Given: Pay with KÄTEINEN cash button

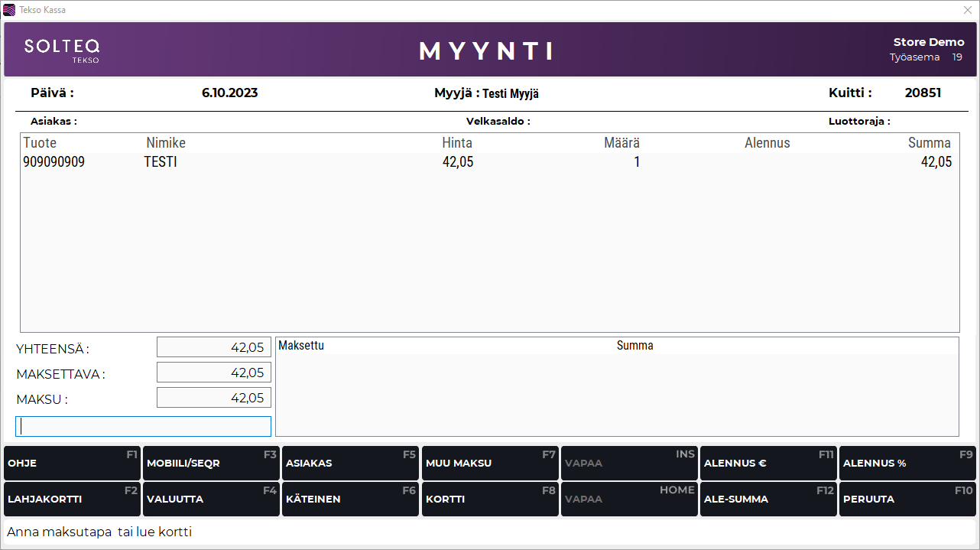Looking at the screenshot, I should [350, 499].
